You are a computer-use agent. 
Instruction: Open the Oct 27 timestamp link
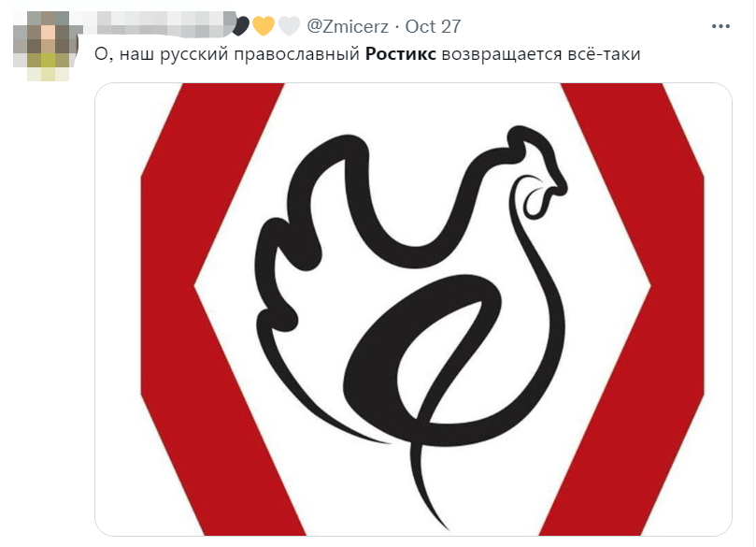pyautogui.click(x=433, y=26)
